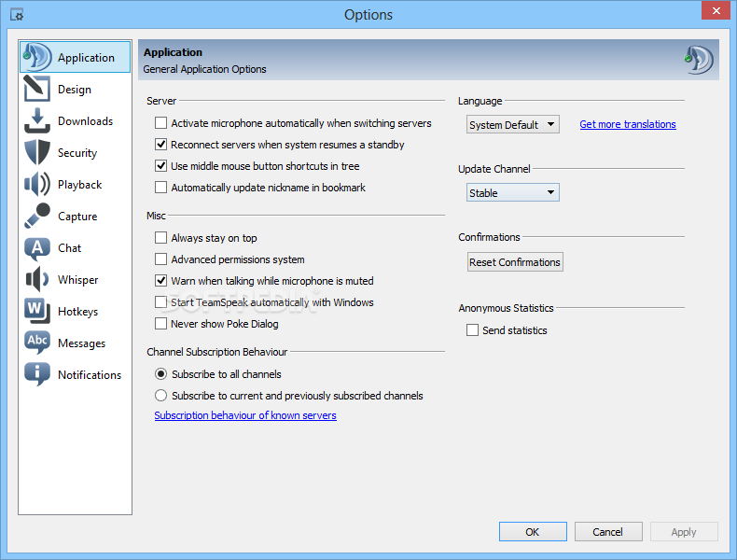The width and height of the screenshot is (737, 560).
Task: Click the Application headset icon in sidebar
Action: (x=37, y=57)
